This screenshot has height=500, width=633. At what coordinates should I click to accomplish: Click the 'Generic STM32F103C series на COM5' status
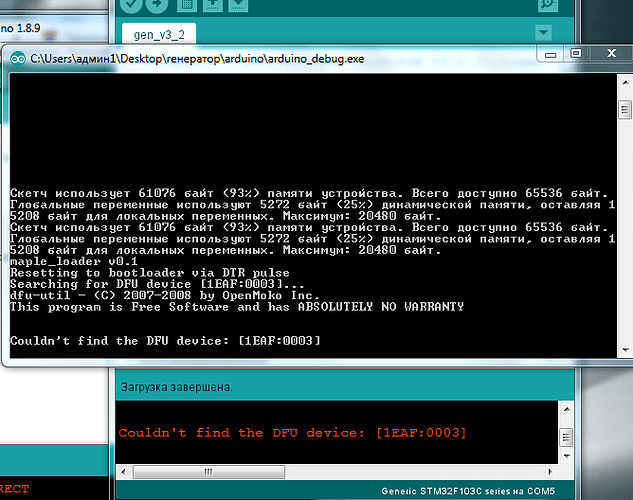(x=468, y=491)
